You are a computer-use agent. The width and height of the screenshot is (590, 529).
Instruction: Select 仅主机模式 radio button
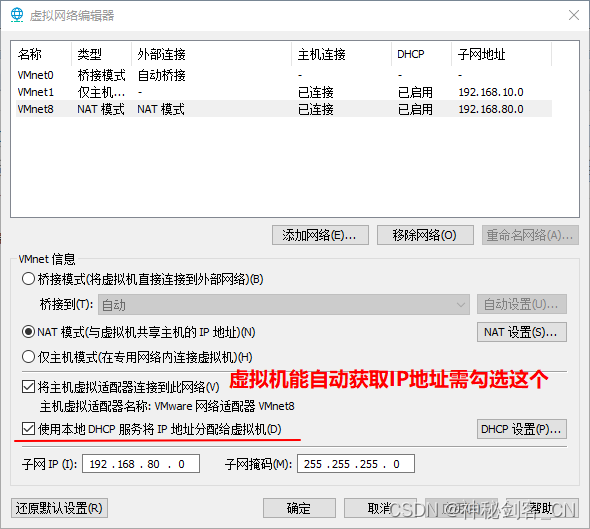29,357
